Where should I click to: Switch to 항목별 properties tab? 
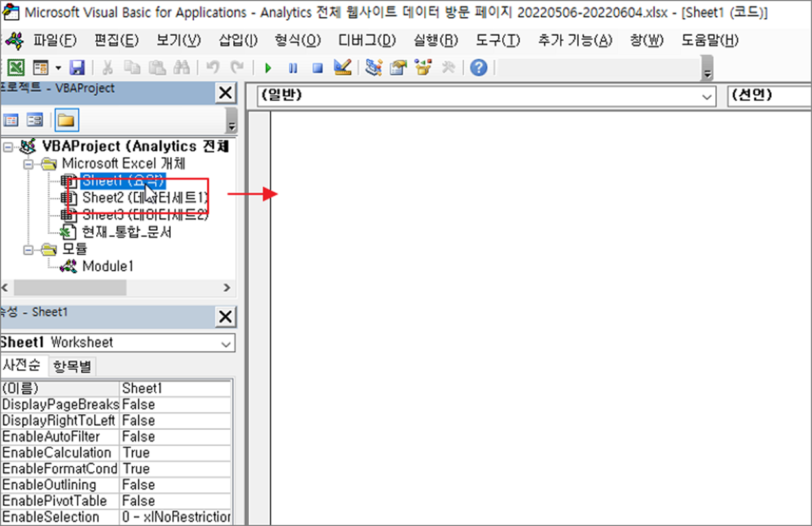pyautogui.click(x=72, y=367)
